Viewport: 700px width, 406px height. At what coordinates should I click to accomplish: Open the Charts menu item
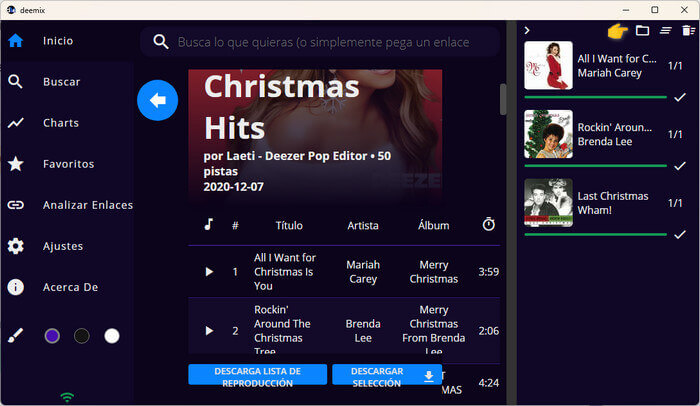point(67,123)
